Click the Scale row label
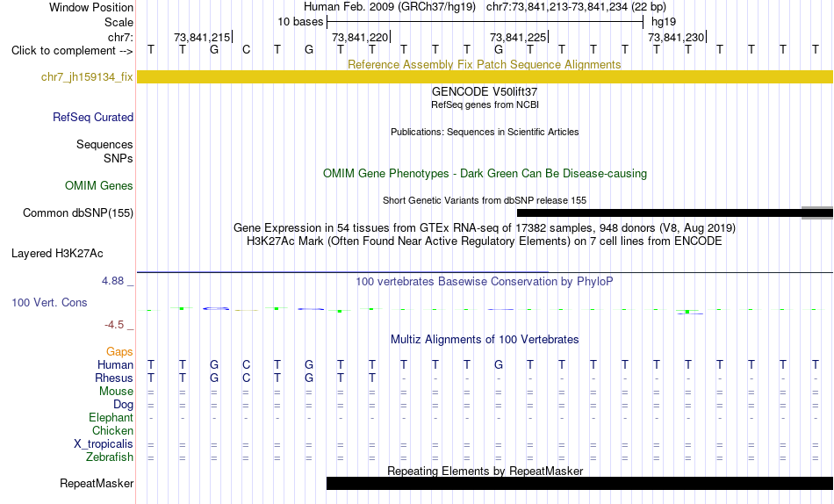Viewport: 834px width, 504px height. coord(119,22)
